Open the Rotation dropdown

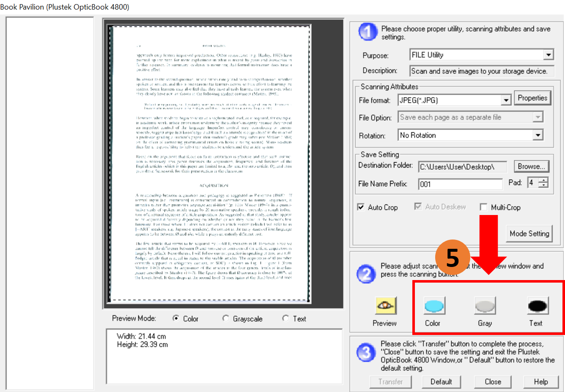tap(538, 135)
